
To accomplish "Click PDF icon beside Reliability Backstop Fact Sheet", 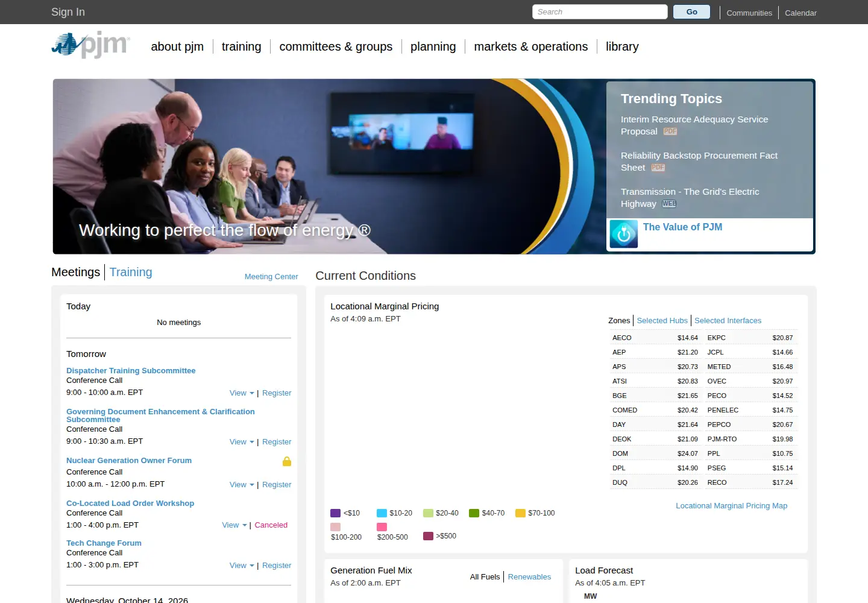I will click(x=658, y=168).
